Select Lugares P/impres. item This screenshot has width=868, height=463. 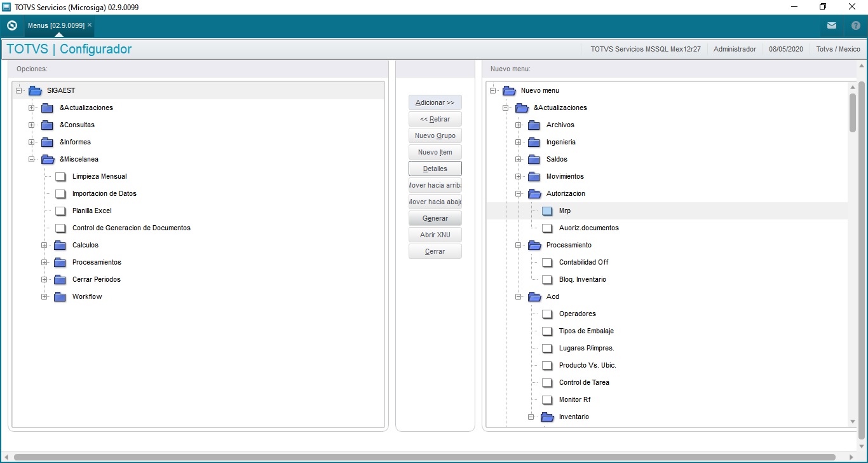tap(587, 348)
